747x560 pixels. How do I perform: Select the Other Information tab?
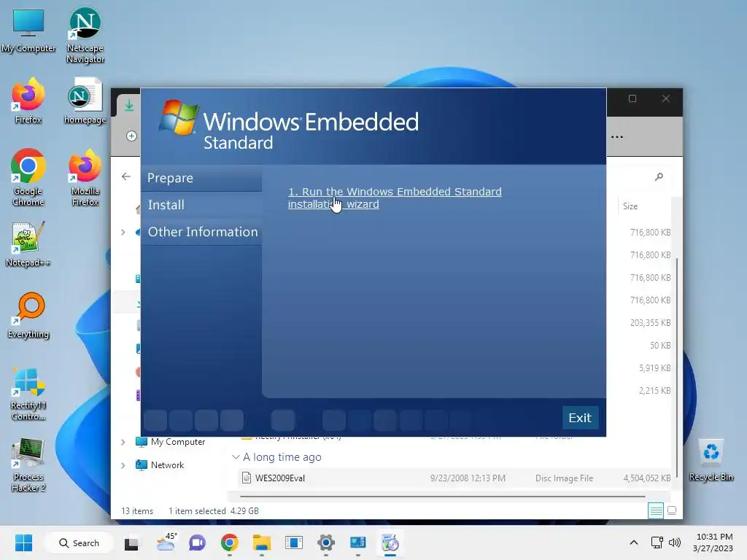pyautogui.click(x=201, y=232)
